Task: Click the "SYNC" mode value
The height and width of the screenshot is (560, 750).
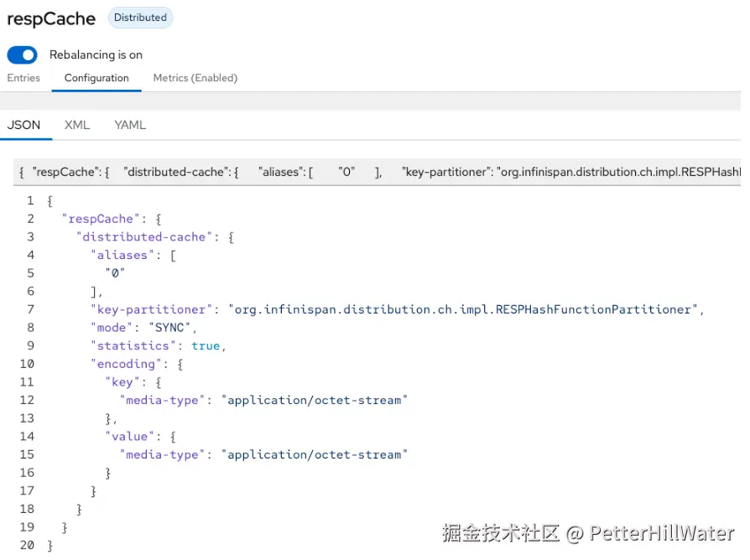Action: pos(169,328)
